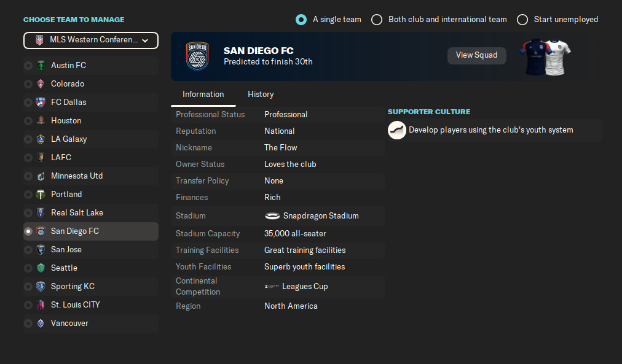Click the Snapdragon Stadium icon
Image resolution: width=622 pixels, height=364 pixels.
click(x=272, y=216)
